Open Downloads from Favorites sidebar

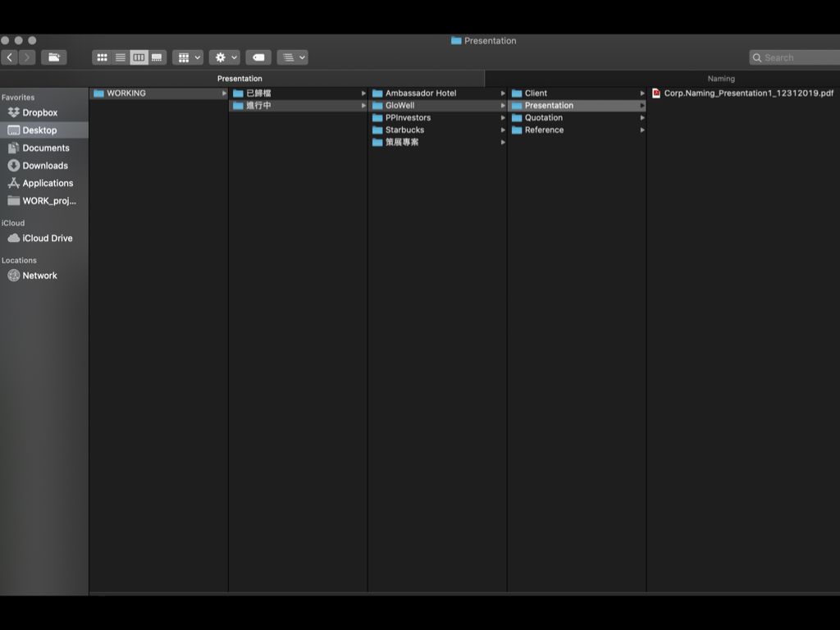click(x=45, y=166)
